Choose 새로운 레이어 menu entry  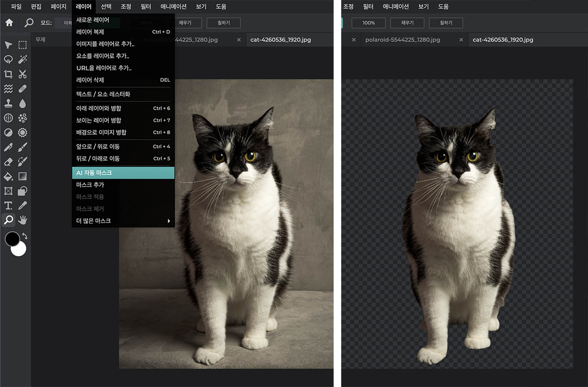(123, 20)
